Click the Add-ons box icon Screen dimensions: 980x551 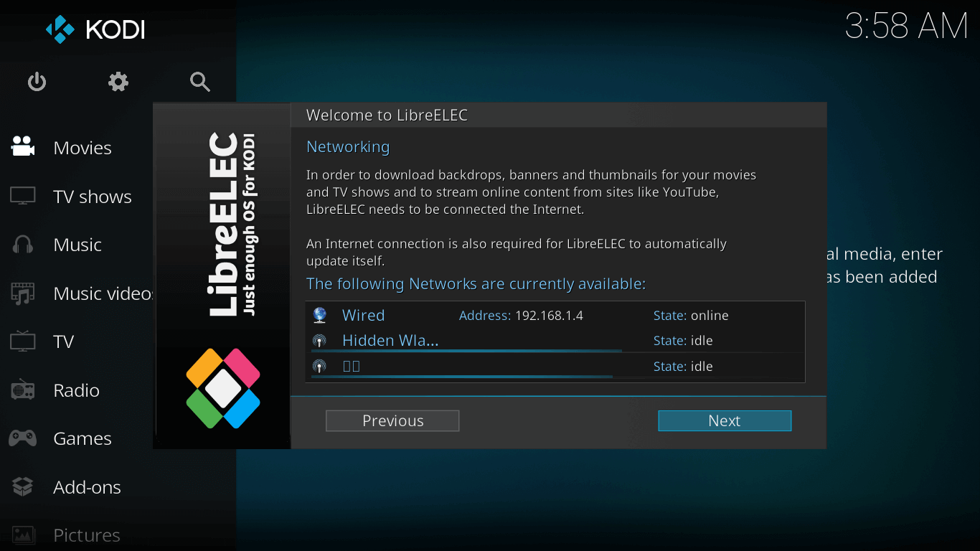pyautogui.click(x=23, y=487)
